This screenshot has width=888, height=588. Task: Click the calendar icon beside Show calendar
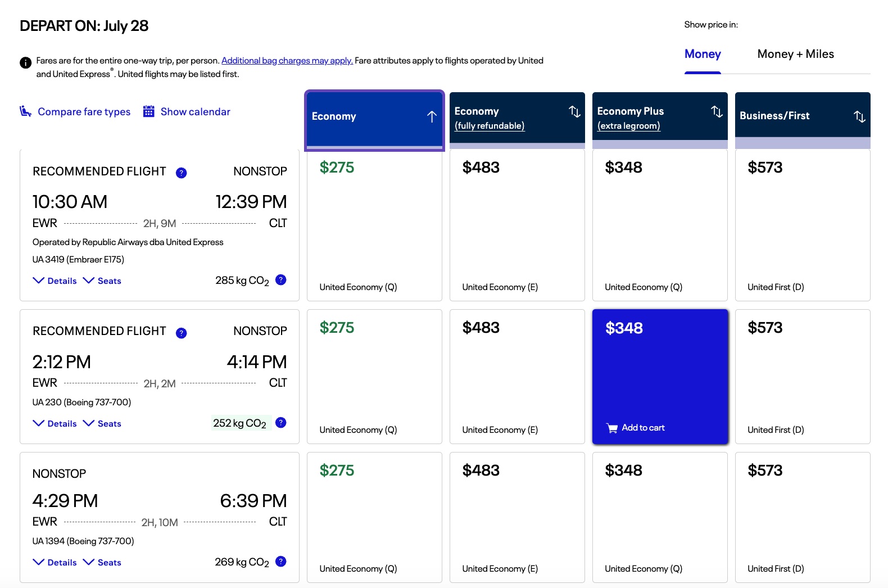pyautogui.click(x=148, y=111)
